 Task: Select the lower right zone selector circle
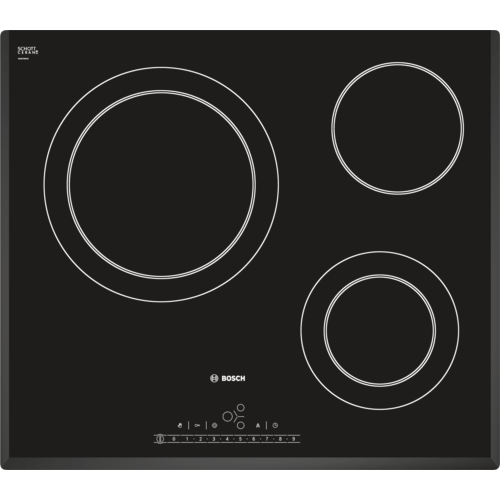click(x=241, y=425)
